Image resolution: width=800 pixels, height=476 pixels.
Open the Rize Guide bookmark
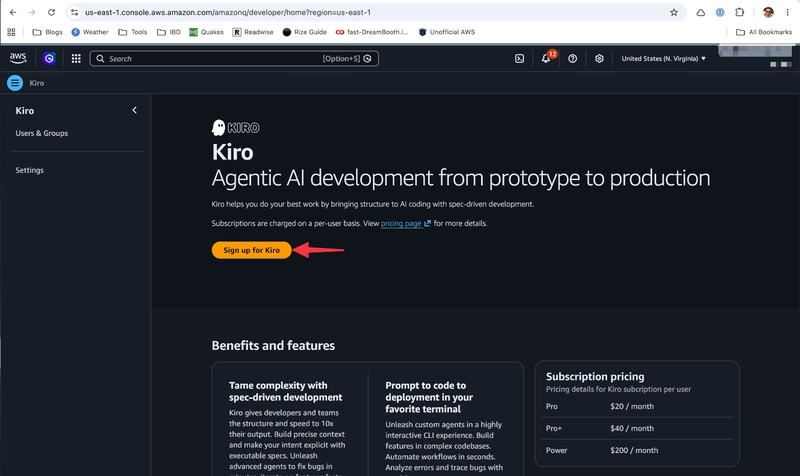tap(305, 32)
